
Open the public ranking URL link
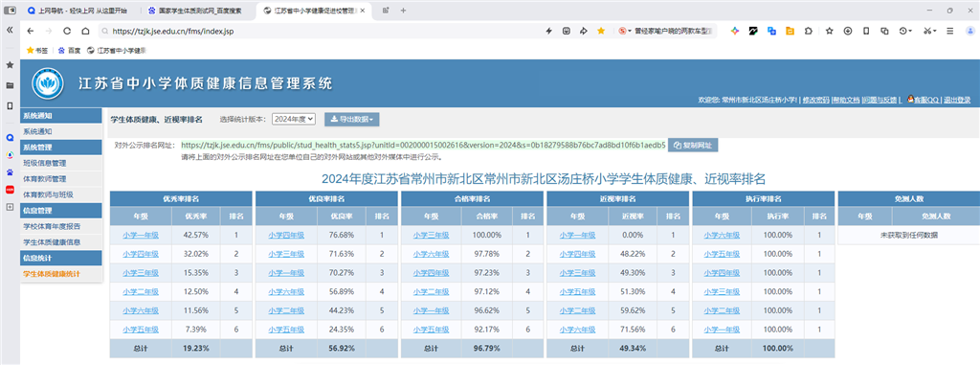[x=423, y=146]
